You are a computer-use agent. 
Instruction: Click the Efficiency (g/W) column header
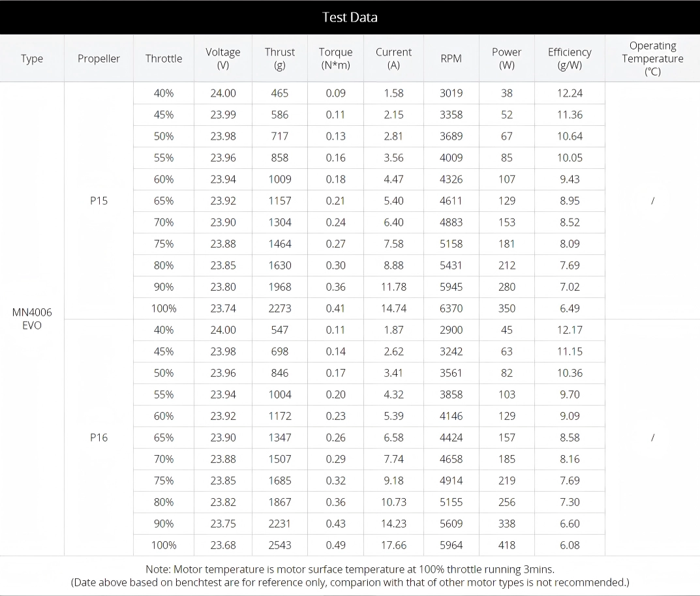[x=570, y=59]
